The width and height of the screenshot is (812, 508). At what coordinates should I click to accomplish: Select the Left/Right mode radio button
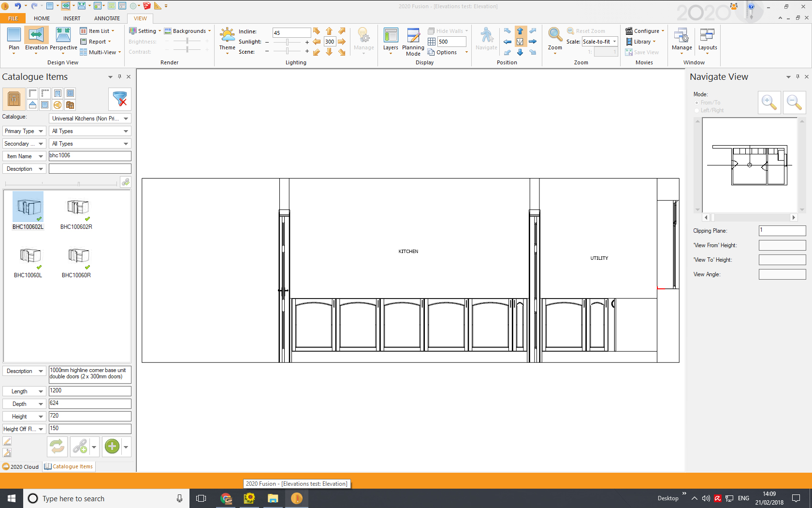click(x=697, y=110)
